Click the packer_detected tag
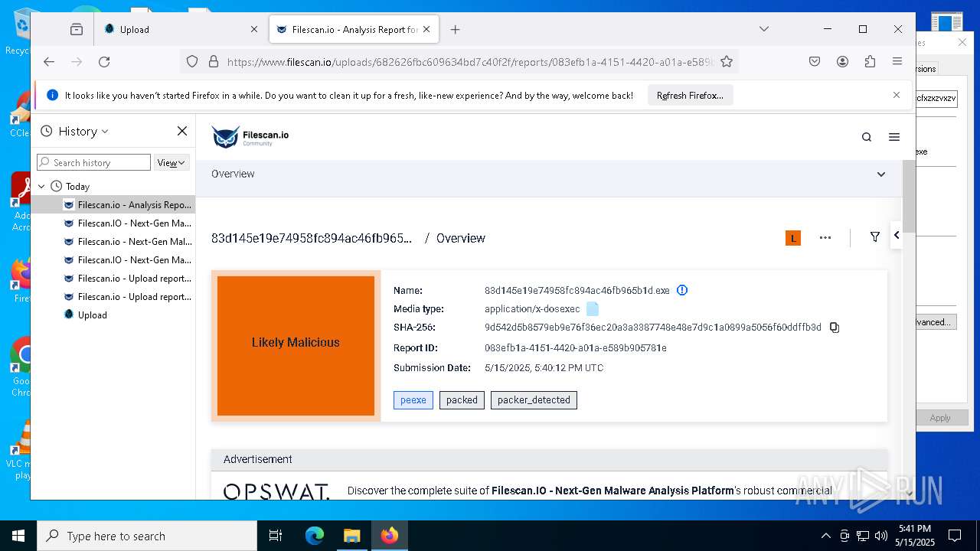The image size is (980, 551). pyautogui.click(x=534, y=400)
